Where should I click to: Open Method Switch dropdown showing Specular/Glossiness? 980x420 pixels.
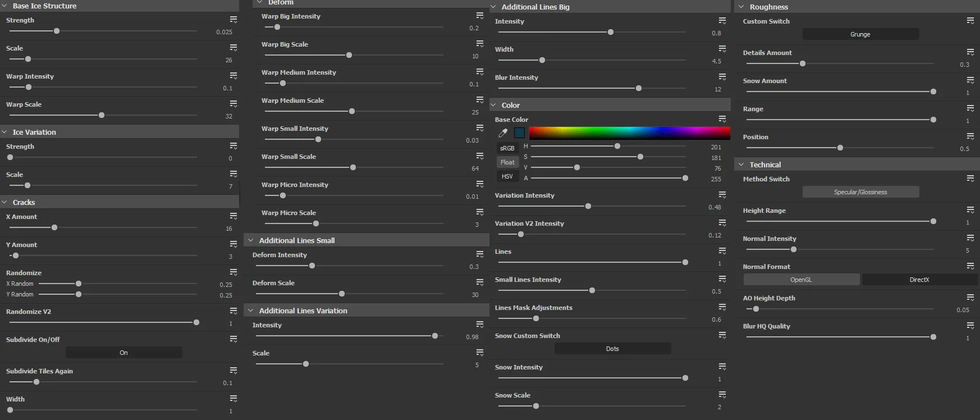(x=860, y=192)
